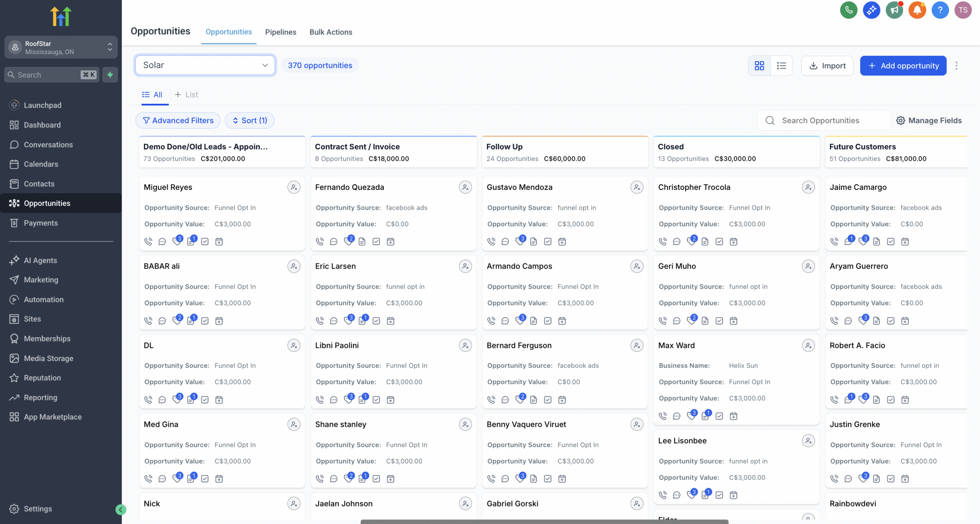The image size is (980, 524).
Task: Open the Sort (1) options
Action: click(250, 121)
